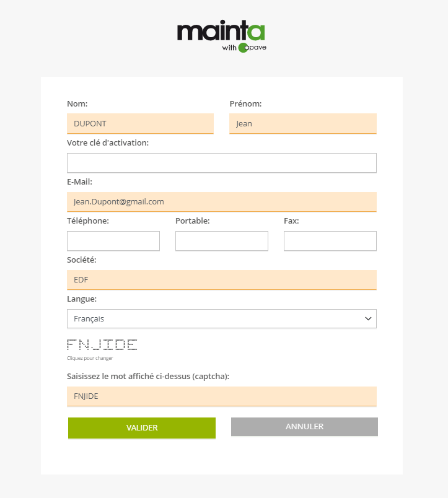Viewport: 448px width, 498px height.
Task: Expand language list via chevron arrow
Action: pyautogui.click(x=368, y=318)
